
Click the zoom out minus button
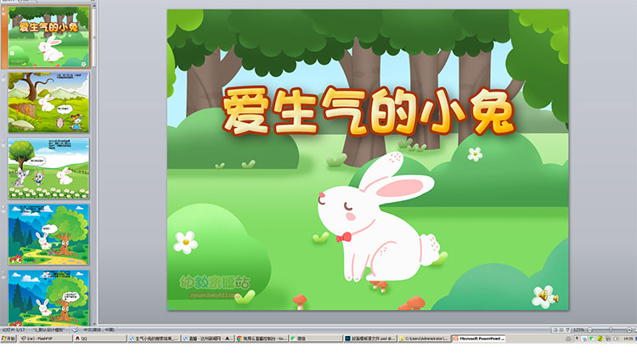tap(590, 330)
